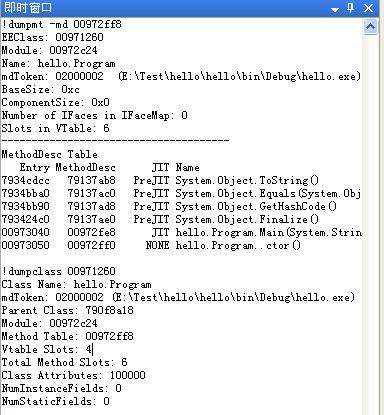Click the MethodDesc Table heading

[50, 154]
